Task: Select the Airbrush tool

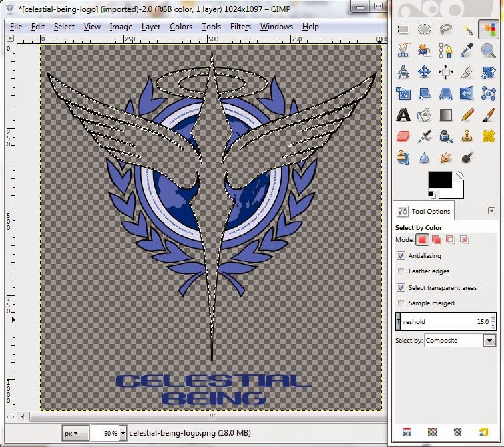Action: pos(425,136)
